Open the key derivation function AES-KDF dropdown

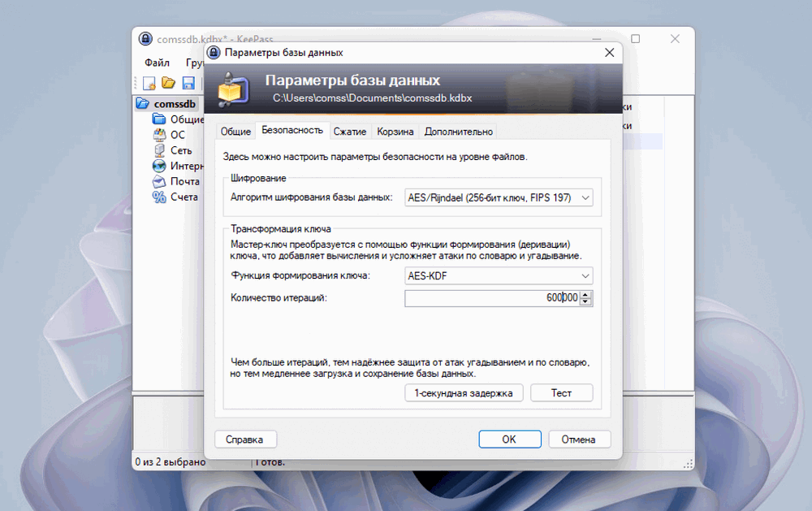pos(499,275)
